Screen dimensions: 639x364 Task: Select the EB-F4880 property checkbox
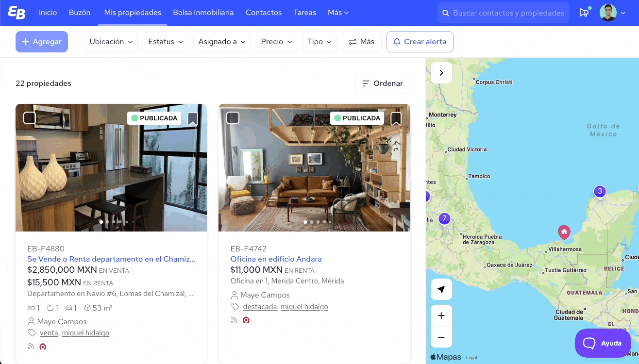[x=30, y=118]
